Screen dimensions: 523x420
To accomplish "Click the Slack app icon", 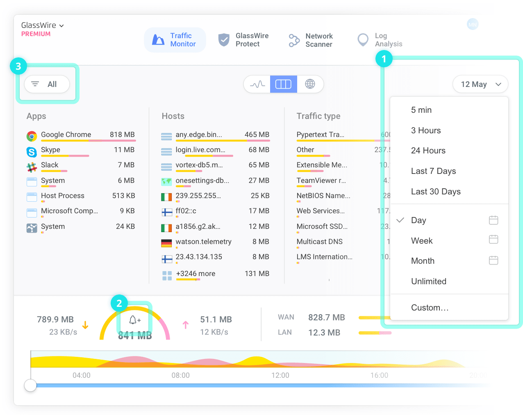I will pos(32,167).
